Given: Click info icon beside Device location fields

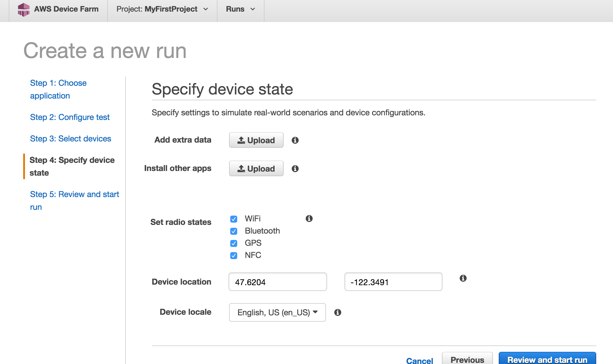Looking at the screenshot, I should point(463,278).
